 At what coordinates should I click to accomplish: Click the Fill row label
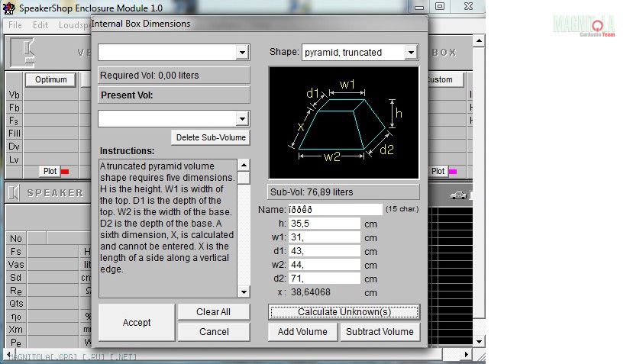click(14, 134)
